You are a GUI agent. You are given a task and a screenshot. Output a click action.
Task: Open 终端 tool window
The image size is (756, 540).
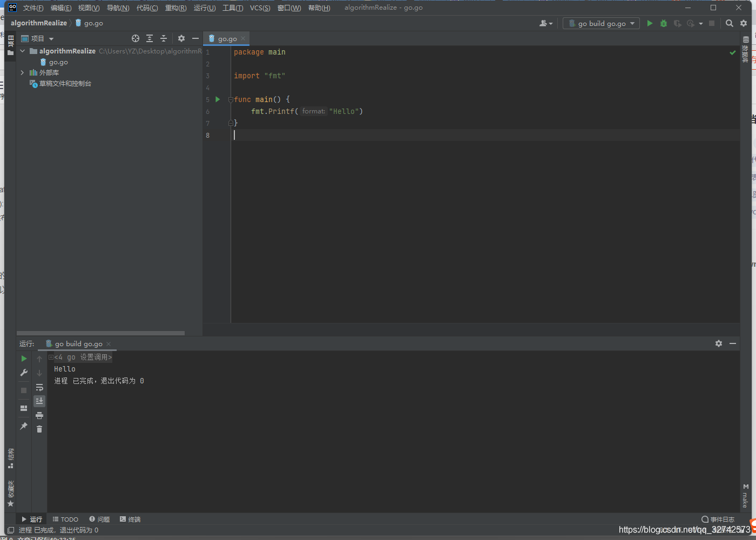pyautogui.click(x=130, y=519)
